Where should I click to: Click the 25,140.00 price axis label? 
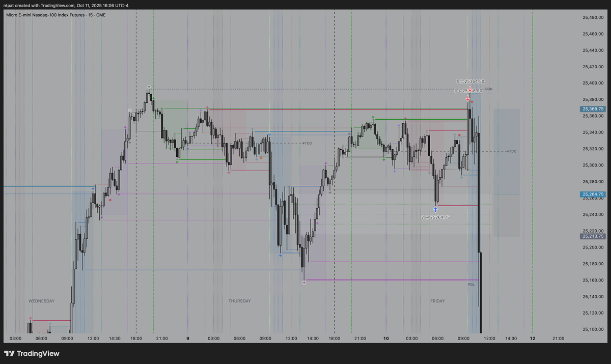(593, 296)
